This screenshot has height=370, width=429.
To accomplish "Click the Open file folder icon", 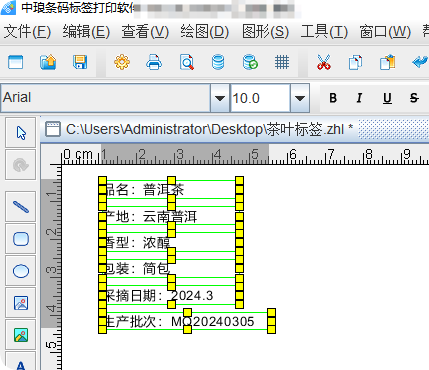I will [x=48, y=62].
